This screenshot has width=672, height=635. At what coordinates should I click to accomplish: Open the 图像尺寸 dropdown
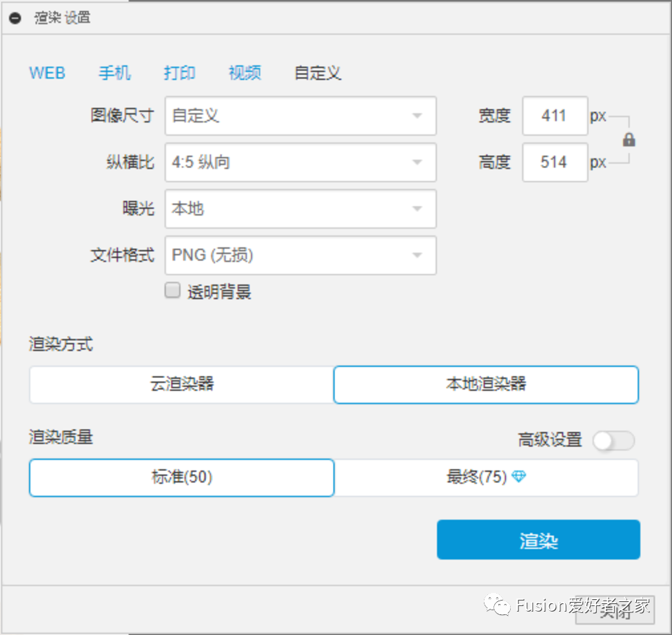coord(301,116)
